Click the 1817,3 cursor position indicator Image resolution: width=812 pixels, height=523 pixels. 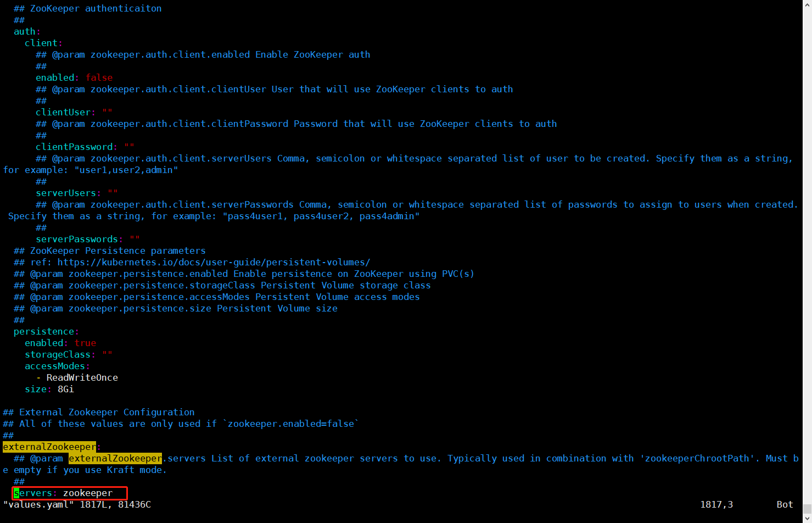point(716,504)
